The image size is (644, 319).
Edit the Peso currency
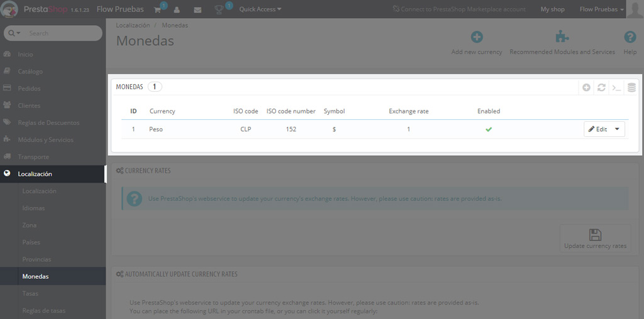pos(597,129)
